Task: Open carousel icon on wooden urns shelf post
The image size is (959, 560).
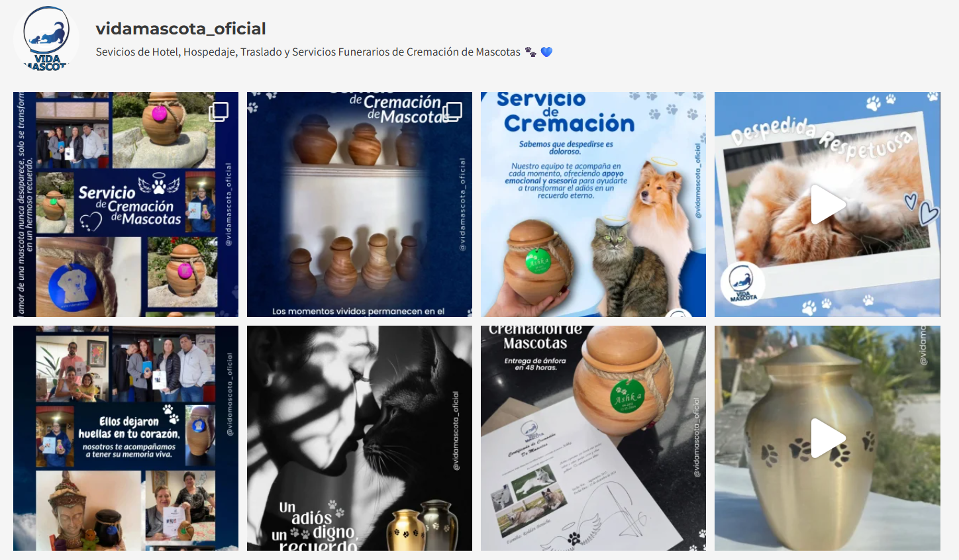Action: [x=452, y=111]
